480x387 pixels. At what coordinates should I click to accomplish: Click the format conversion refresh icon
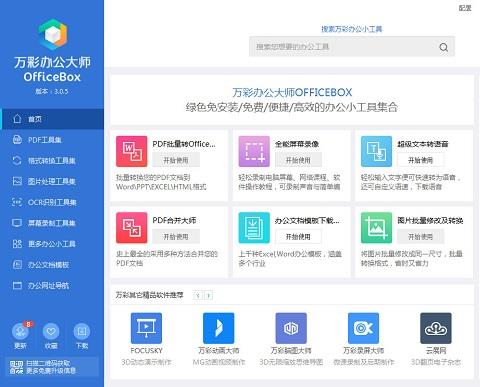click(x=17, y=160)
